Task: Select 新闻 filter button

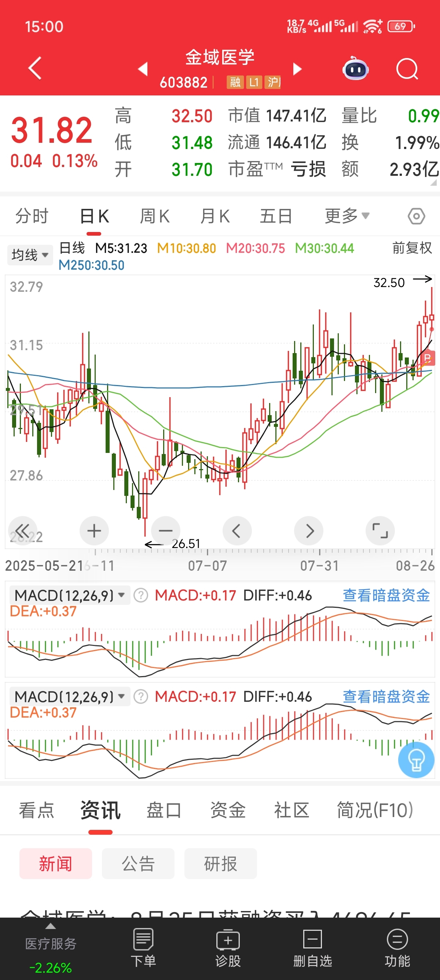Action: coord(55,864)
